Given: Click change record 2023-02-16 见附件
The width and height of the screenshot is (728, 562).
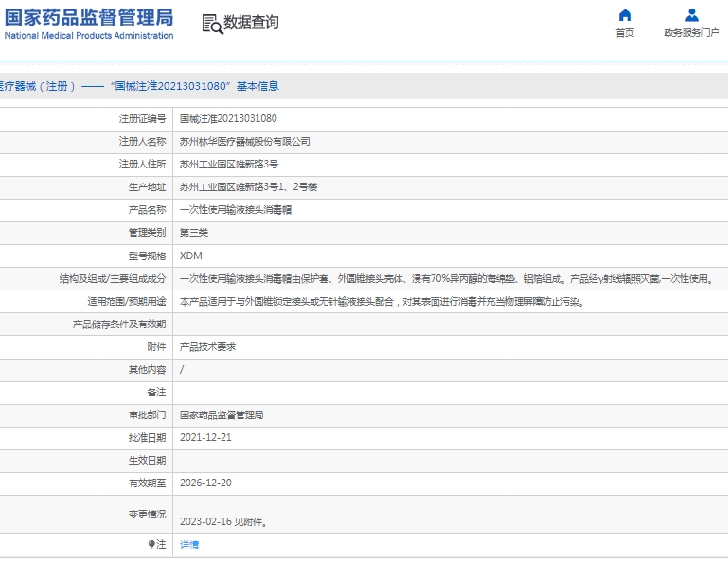Looking at the screenshot, I should [223, 522].
